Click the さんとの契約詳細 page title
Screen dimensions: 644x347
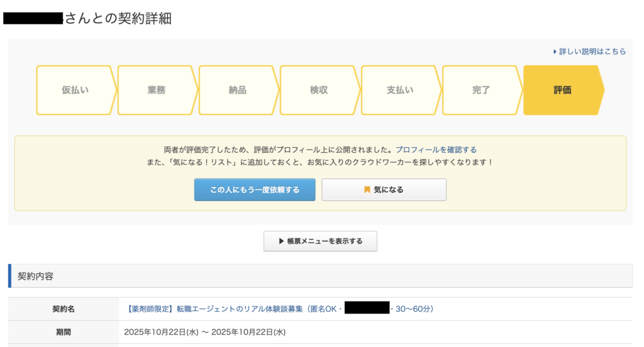tap(118, 18)
